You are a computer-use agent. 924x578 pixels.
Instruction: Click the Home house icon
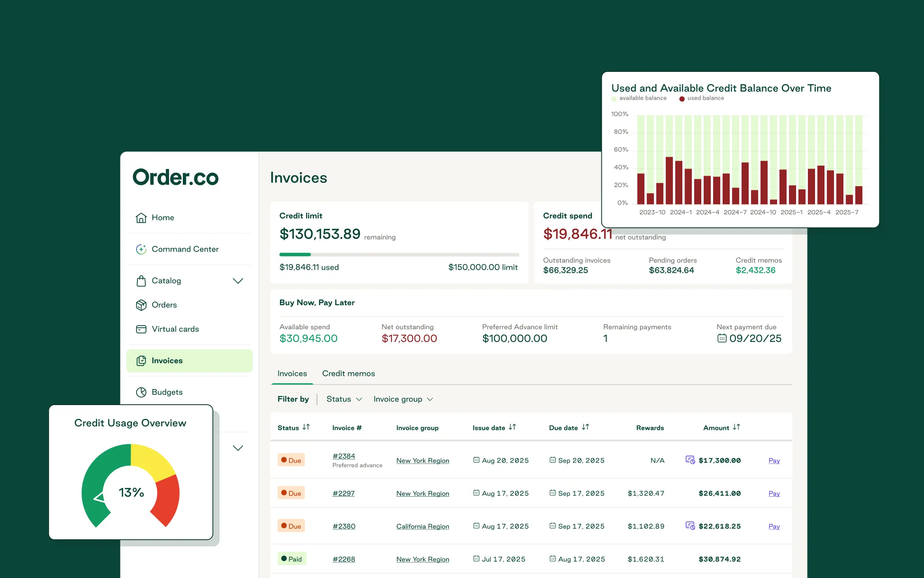click(141, 218)
